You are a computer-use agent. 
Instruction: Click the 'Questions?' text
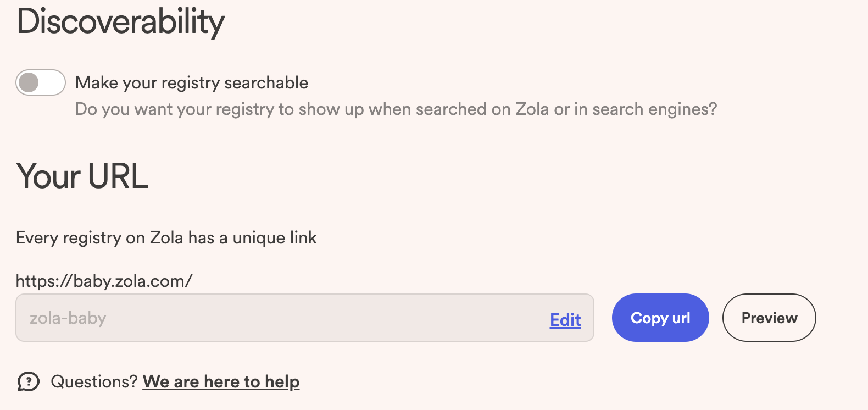tap(94, 381)
